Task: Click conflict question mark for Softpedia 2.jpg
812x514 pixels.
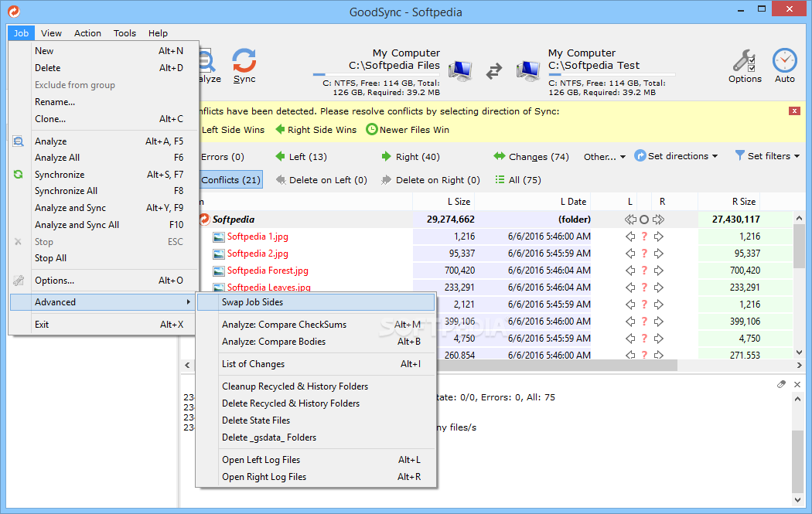Action: (644, 254)
